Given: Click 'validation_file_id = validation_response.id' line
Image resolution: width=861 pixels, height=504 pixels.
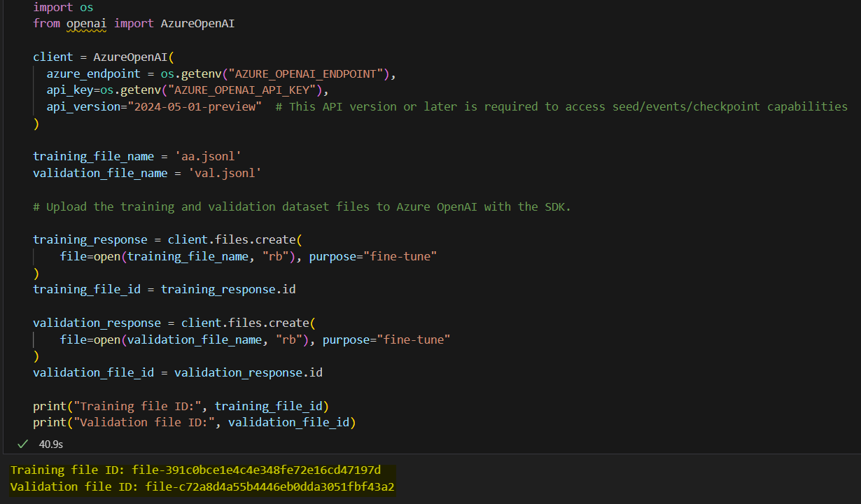Looking at the screenshot, I should [x=178, y=372].
